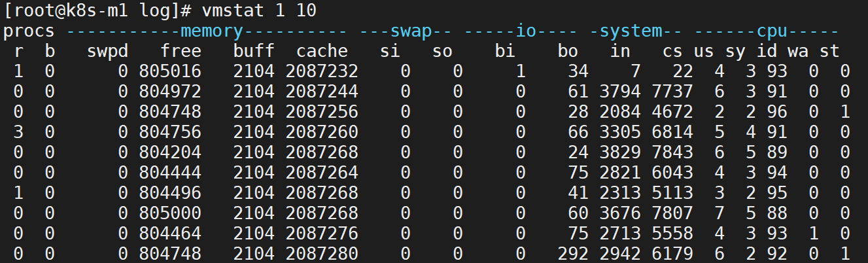
Task: Select interrupts value 3305
Action: [620, 132]
